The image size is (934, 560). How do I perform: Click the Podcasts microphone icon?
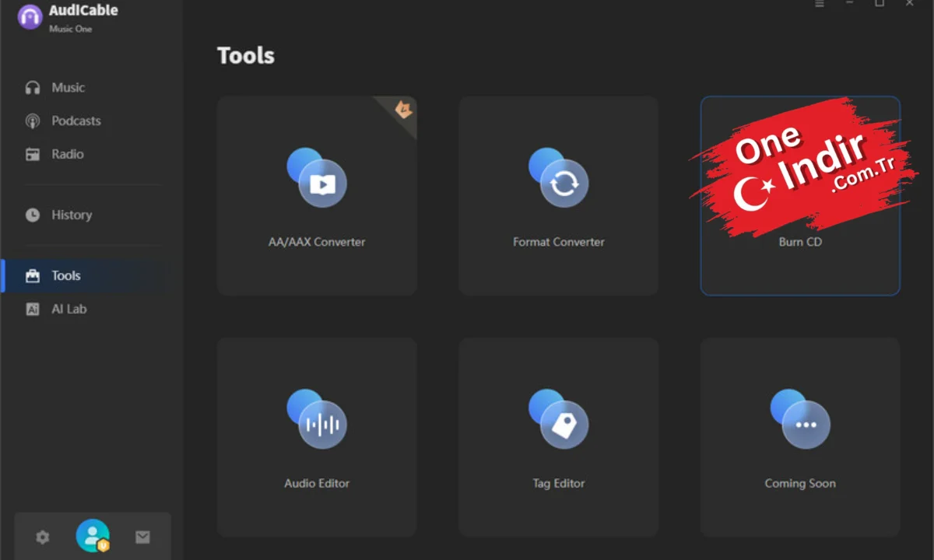(33, 121)
